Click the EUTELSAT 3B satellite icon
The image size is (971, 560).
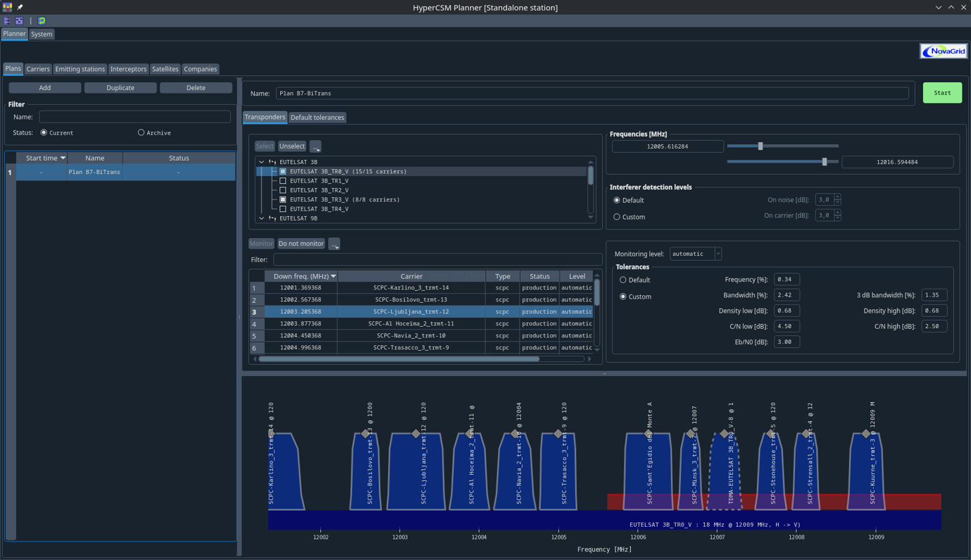(x=272, y=162)
